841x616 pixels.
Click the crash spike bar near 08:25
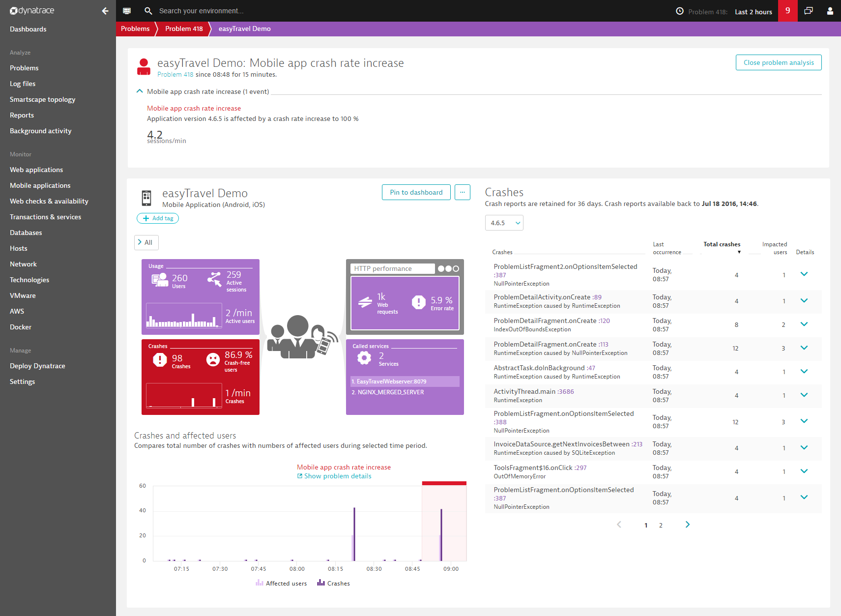click(x=354, y=534)
